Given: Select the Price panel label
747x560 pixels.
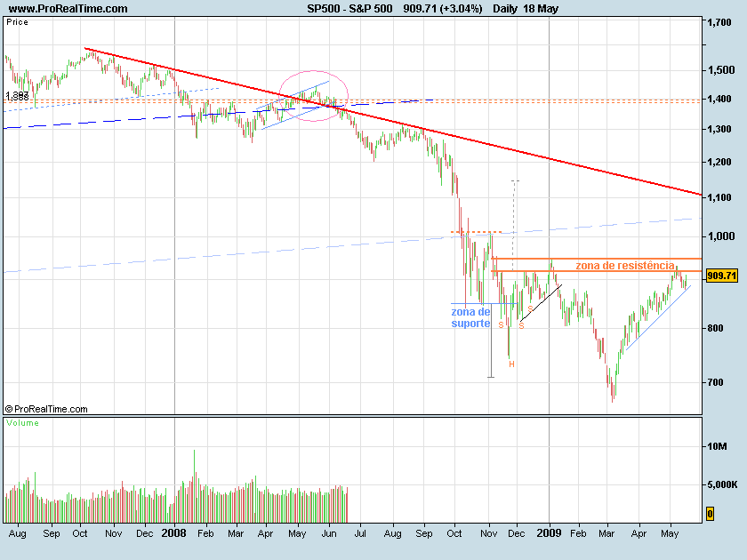Looking at the screenshot, I should click(17, 22).
